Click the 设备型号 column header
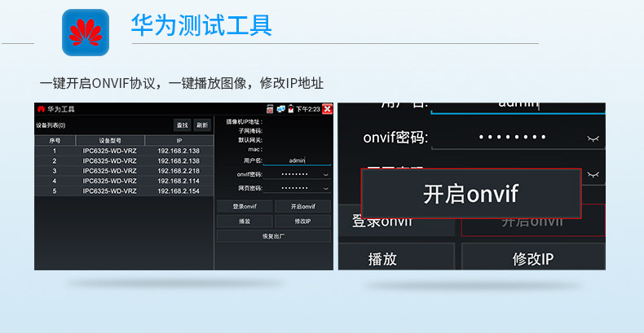 (110, 141)
